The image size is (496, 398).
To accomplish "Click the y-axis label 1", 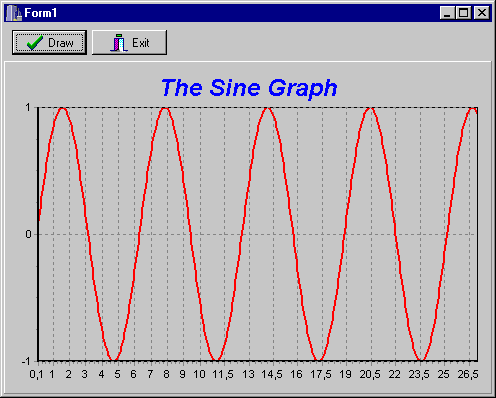I will tap(28, 107).
